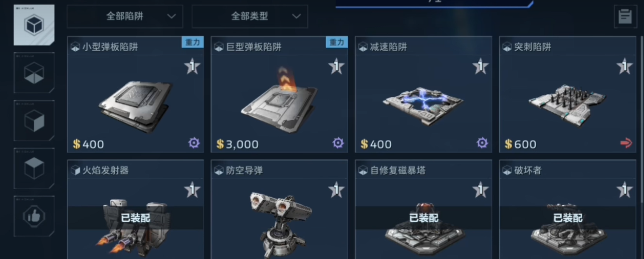
Task: Expand the chevron arrow beside 全部类型
Action: coord(296,17)
